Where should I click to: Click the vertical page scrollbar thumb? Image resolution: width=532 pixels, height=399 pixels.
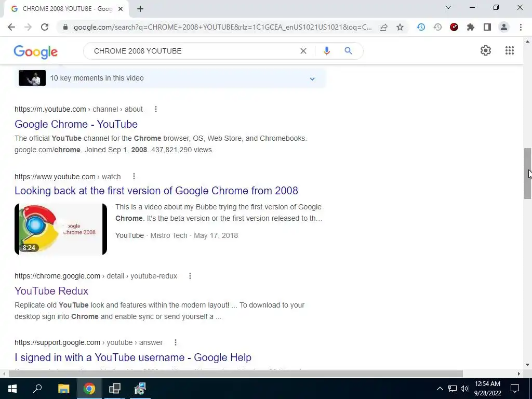coord(527,174)
